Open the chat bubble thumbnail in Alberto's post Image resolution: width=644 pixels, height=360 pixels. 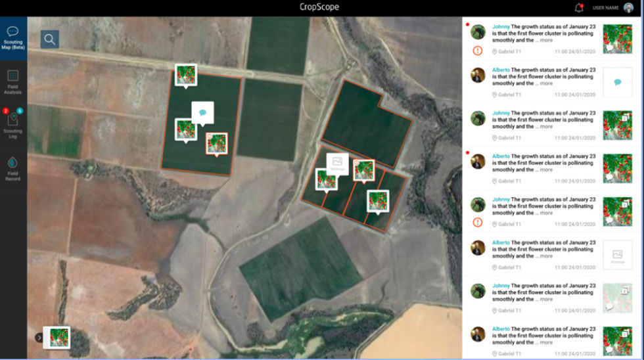tap(617, 83)
